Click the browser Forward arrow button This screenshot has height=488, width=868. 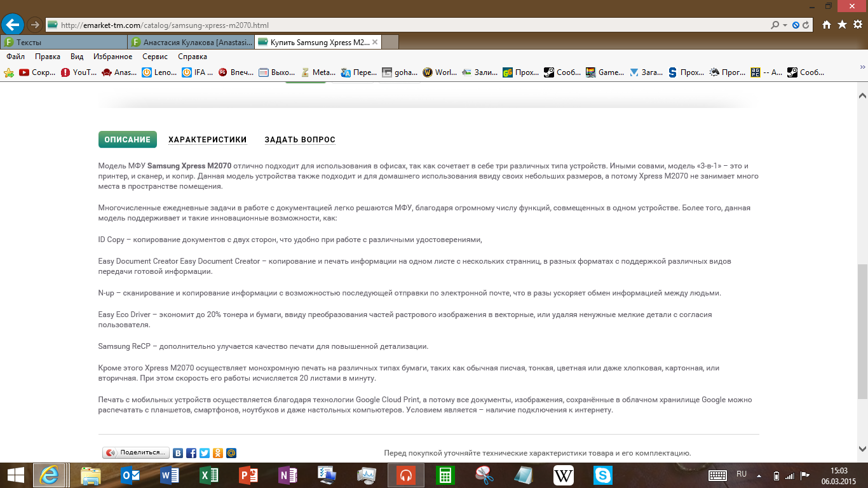[35, 25]
